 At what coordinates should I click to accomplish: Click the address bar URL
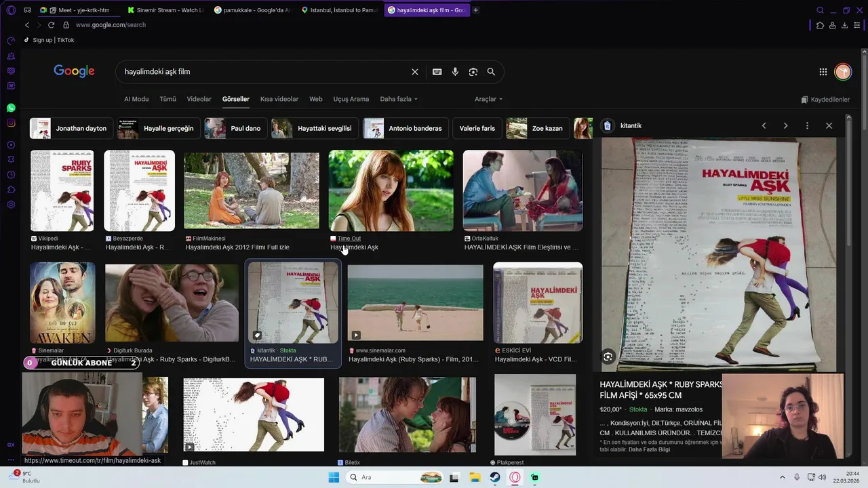pyautogui.click(x=111, y=25)
